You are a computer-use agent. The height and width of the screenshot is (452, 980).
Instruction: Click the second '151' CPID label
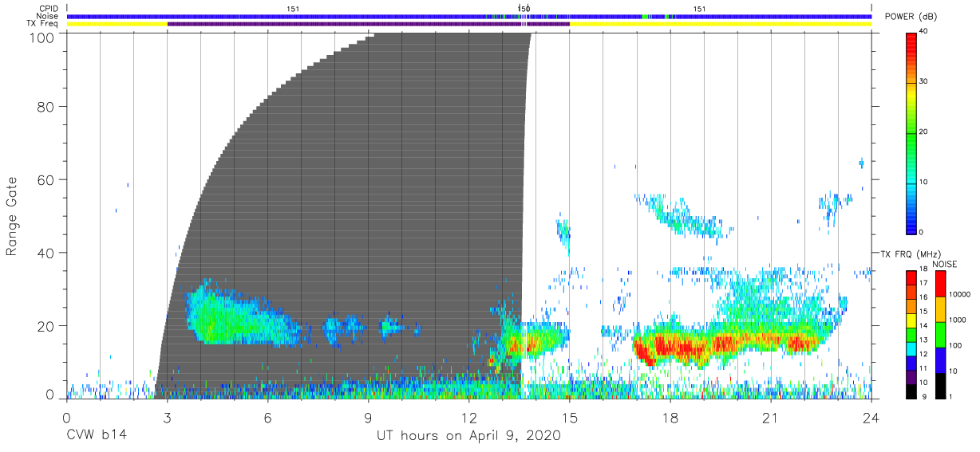pyautogui.click(x=699, y=9)
